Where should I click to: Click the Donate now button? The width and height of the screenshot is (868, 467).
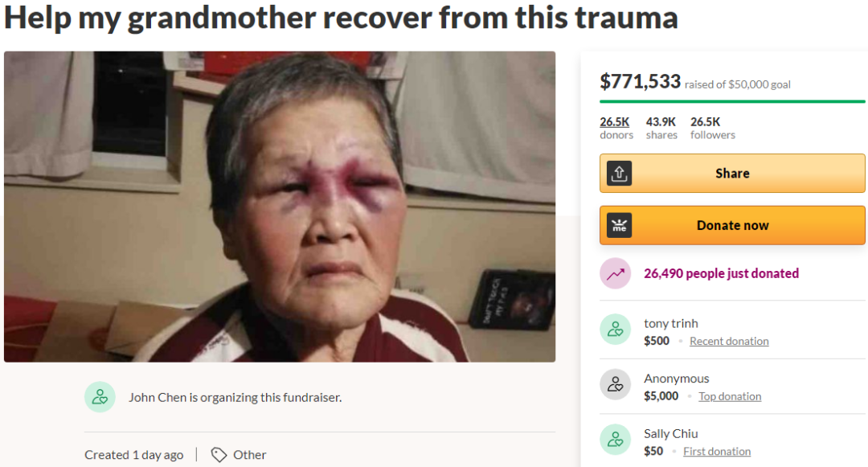click(x=732, y=225)
